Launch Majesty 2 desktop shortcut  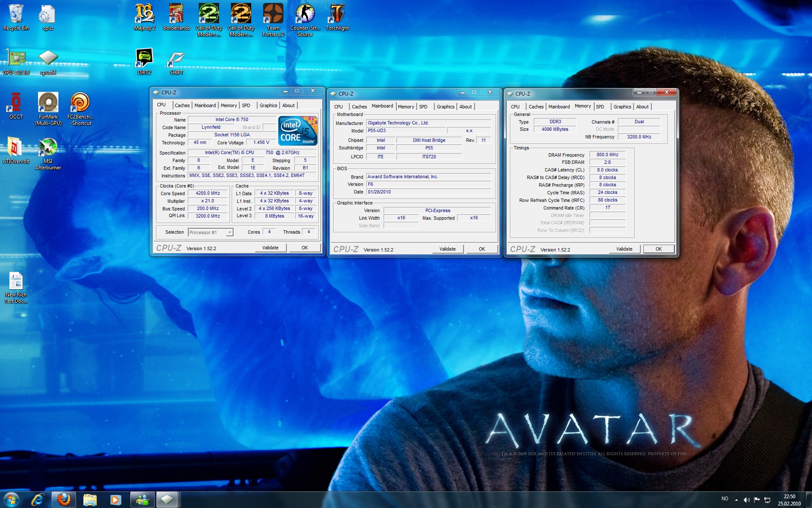point(145,17)
